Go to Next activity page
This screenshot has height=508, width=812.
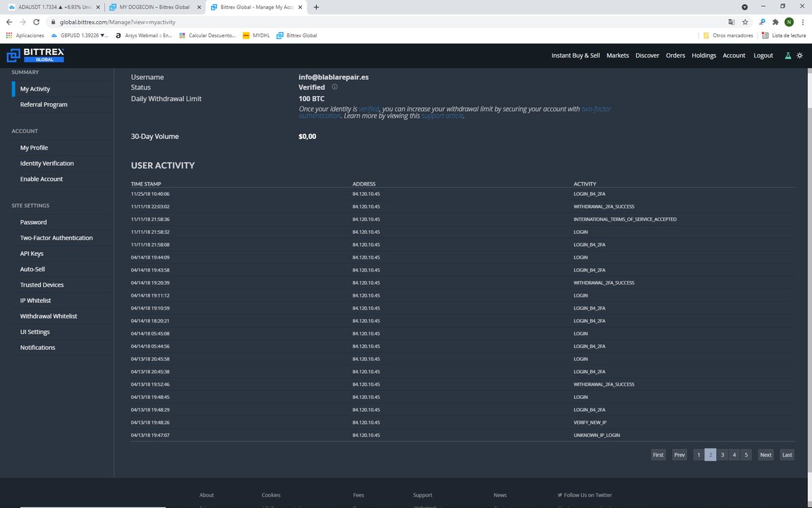[765, 455]
